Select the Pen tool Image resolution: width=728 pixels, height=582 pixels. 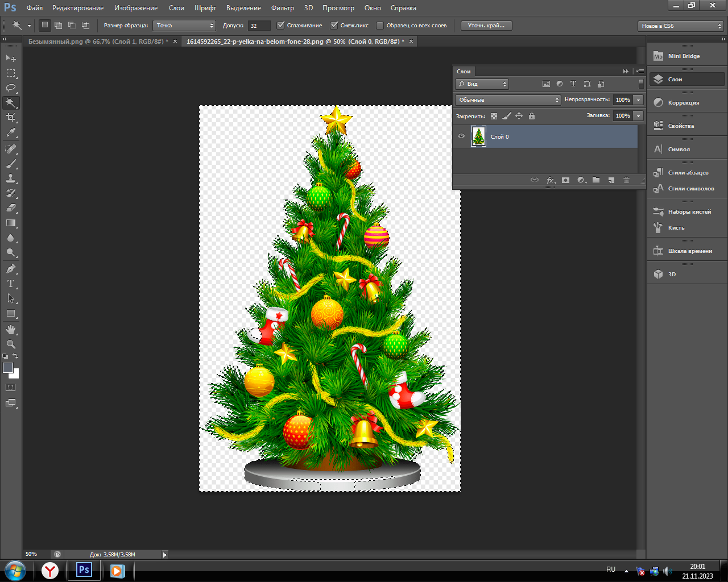pyautogui.click(x=11, y=269)
